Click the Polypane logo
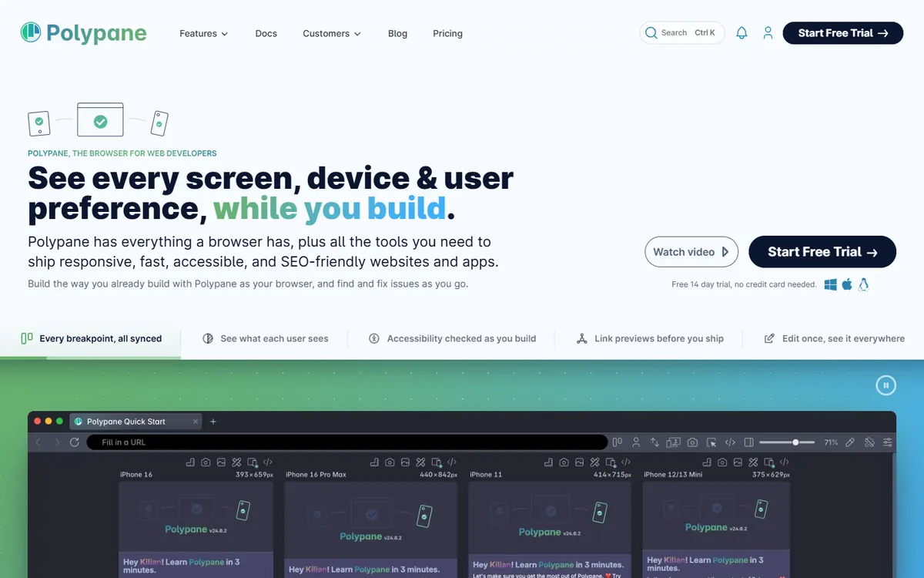924x578 pixels. coord(83,33)
